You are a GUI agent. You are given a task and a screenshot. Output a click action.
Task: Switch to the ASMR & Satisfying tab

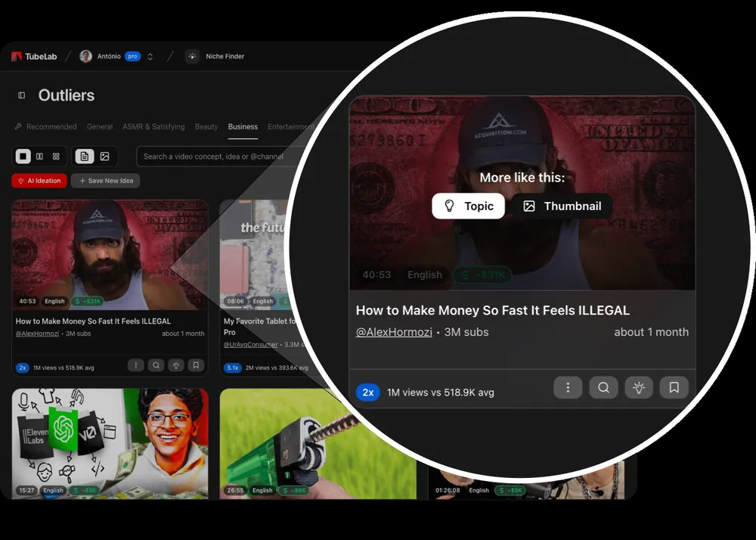point(153,127)
